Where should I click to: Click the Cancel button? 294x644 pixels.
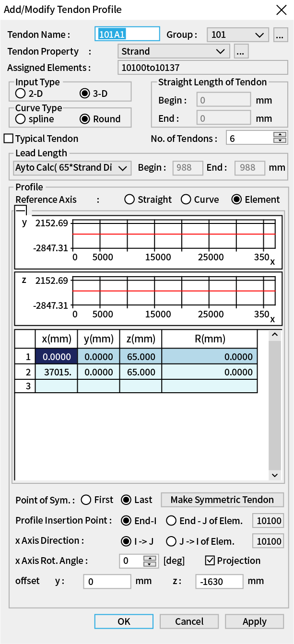pos(189,621)
